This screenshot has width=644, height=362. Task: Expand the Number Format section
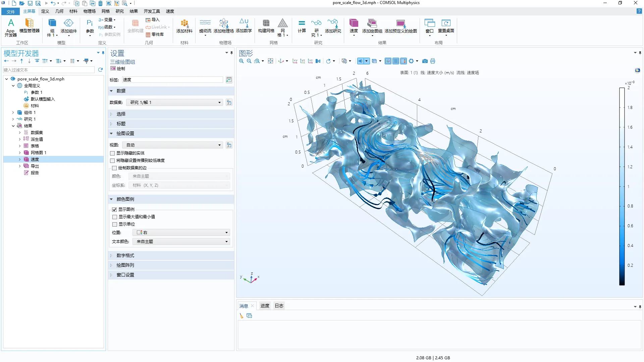pos(125,255)
